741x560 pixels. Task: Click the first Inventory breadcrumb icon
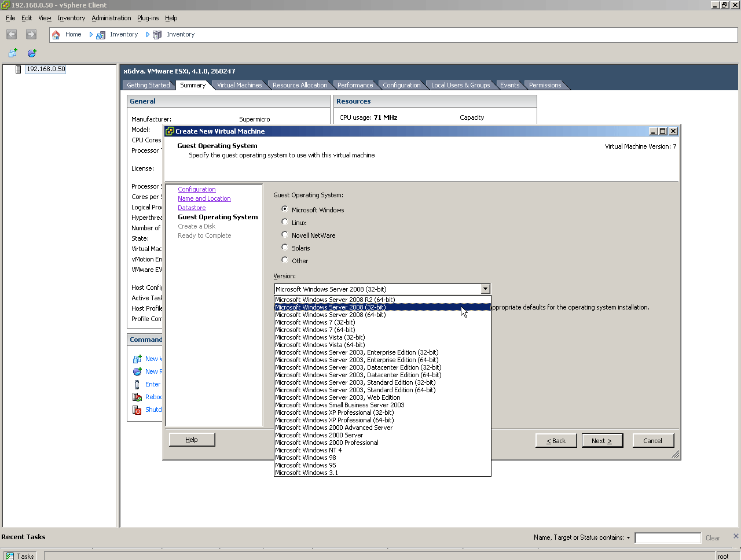point(101,35)
